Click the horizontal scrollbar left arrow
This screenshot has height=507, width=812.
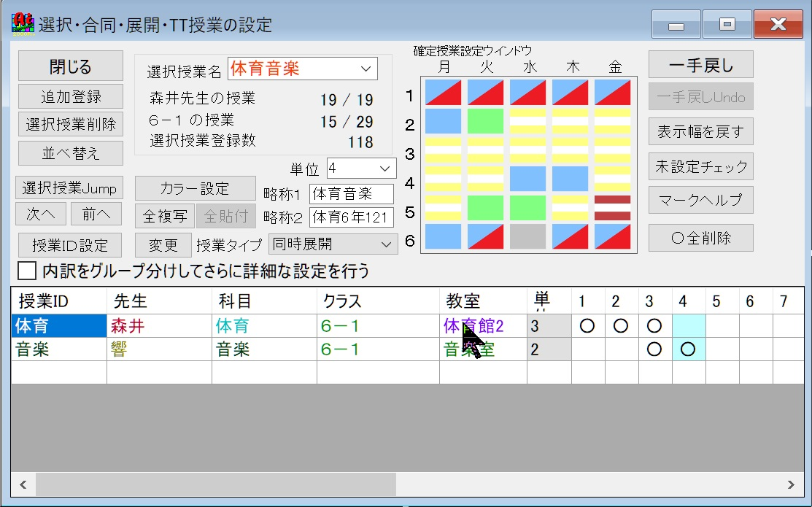(x=23, y=484)
